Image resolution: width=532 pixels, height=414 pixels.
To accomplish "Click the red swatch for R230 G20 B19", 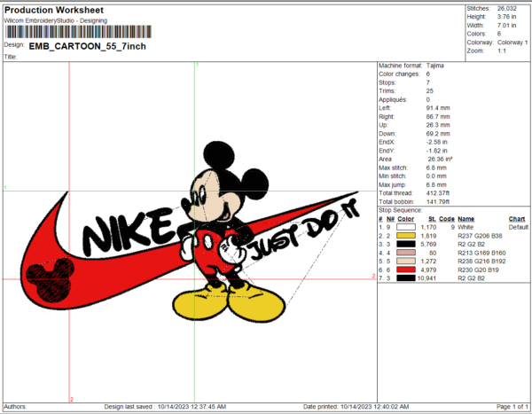I will pyautogui.click(x=406, y=269).
